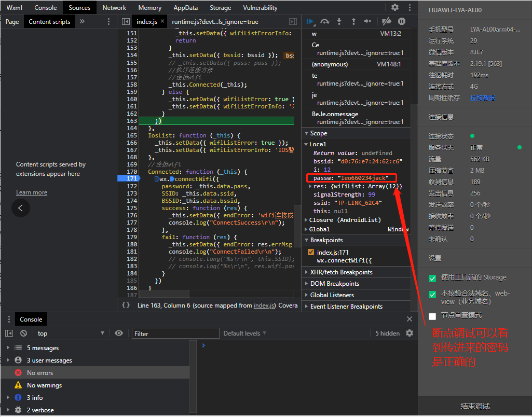532x417 pixels.
Task: Close the index.js editor tab
Action: (x=162, y=21)
